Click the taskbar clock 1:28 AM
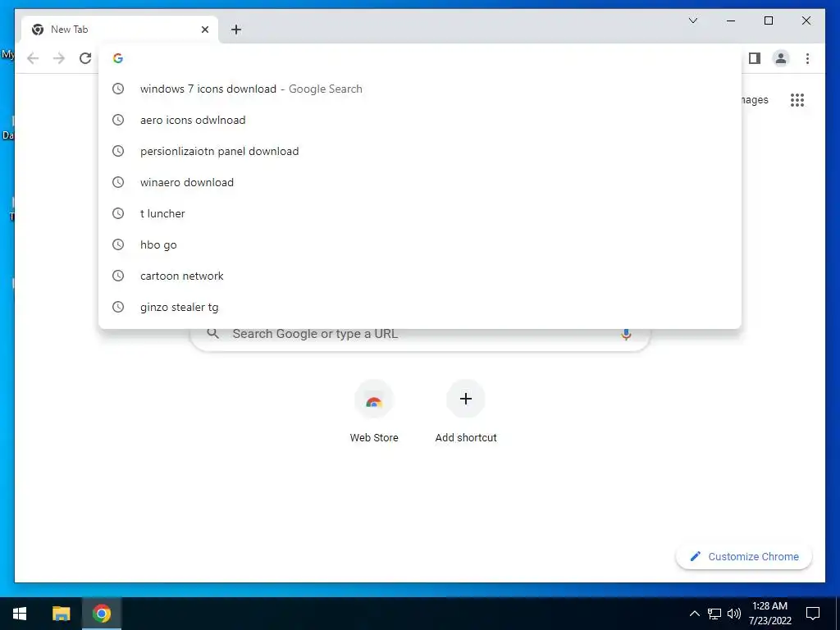 (769, 614)
